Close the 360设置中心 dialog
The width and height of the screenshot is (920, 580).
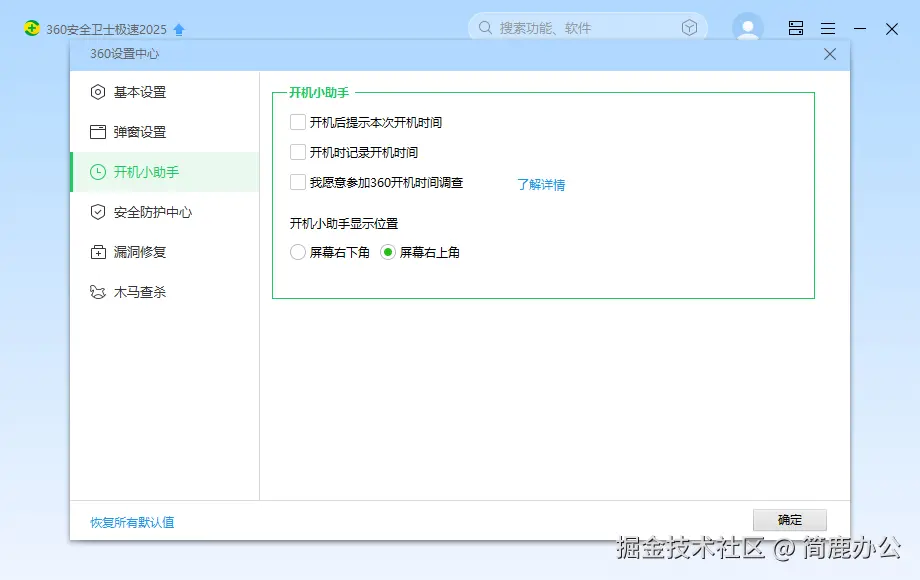pos(830,54)
